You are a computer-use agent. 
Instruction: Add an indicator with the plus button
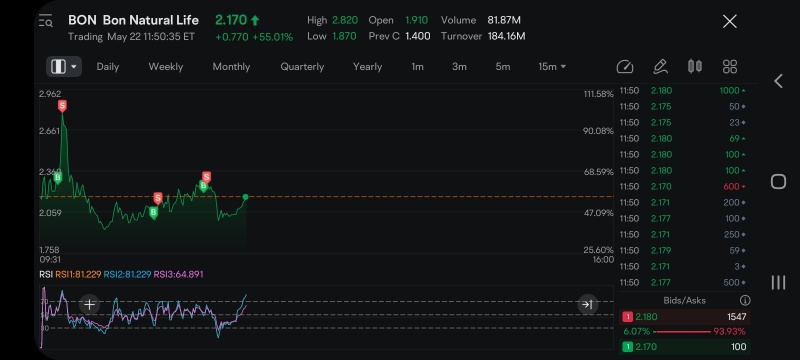pyautogui.click(x=89, y=304)
